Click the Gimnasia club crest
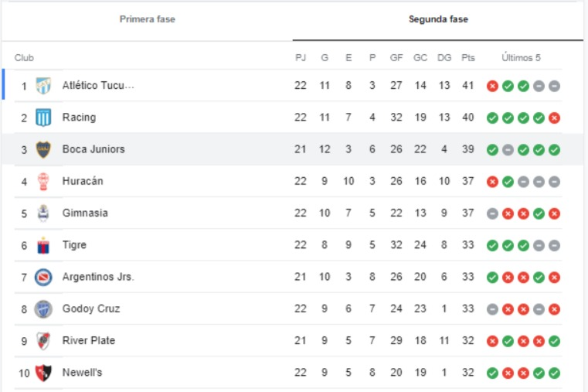588x392 pixels. pyautogui.click(x=43, y=213)
